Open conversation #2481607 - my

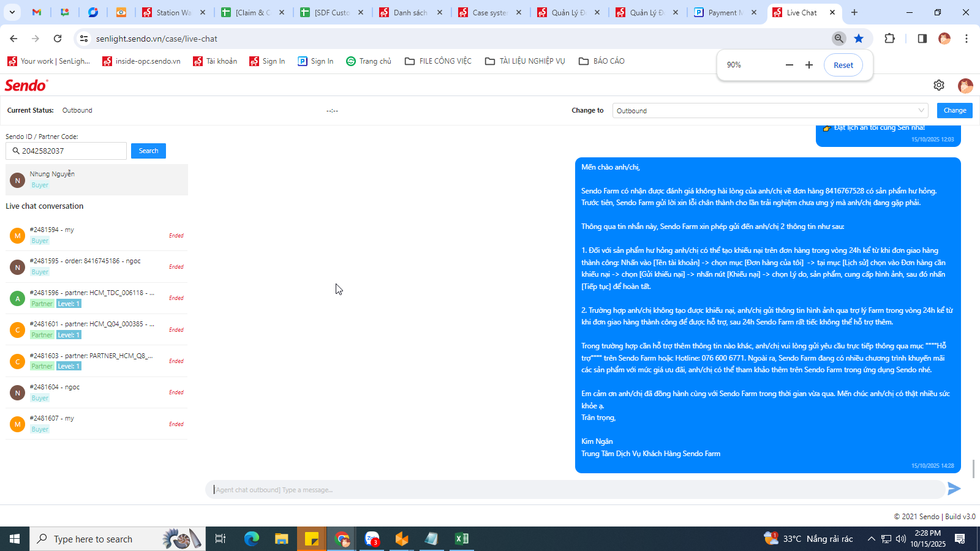pos(97,424)
